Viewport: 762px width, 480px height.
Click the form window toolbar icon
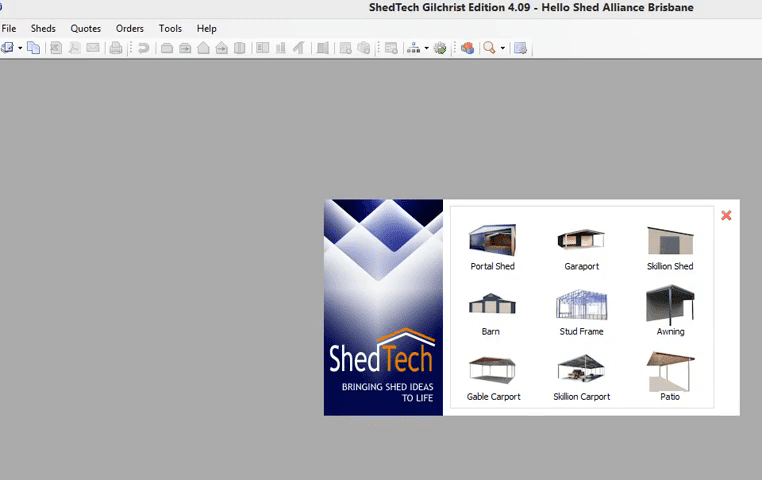(x=391, y=48)
